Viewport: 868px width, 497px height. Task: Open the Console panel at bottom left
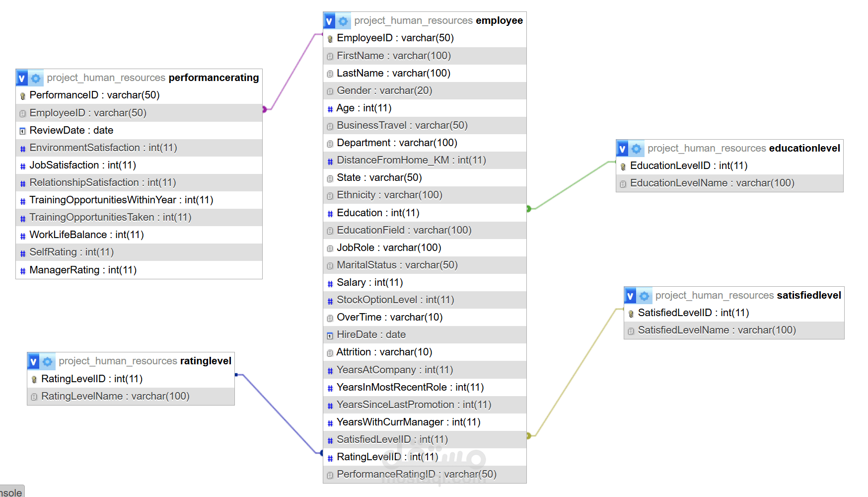[x=11, y=492]
